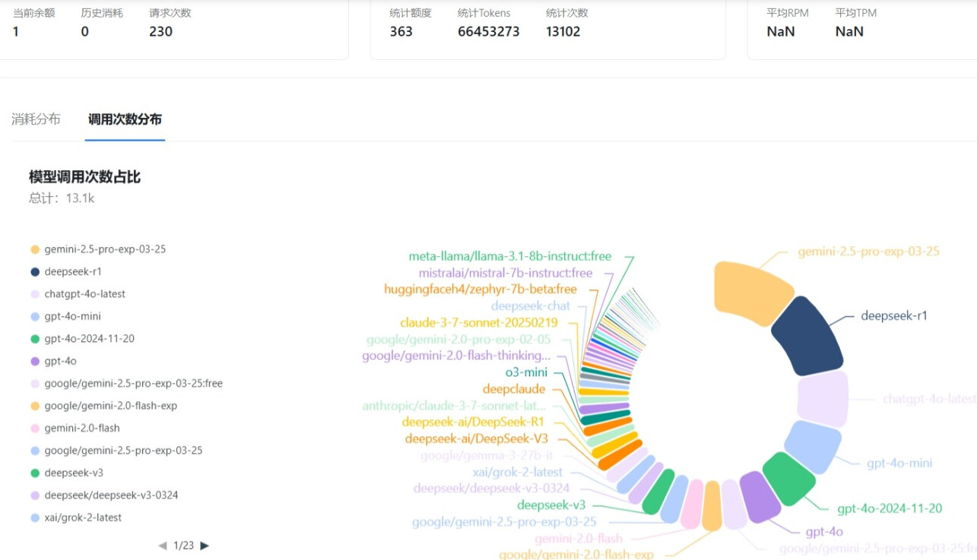Screen dimensions: 977x560
Task: Click the purple gpt-4o pie slice
Action: (x=760, y=497)
